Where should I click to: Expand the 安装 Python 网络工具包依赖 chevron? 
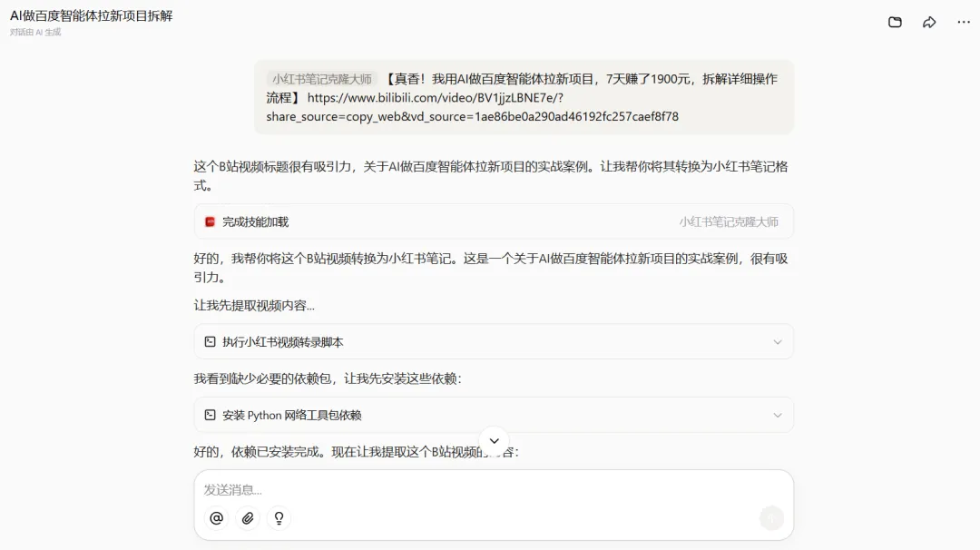pyautogui.click(x=778, y=415)
